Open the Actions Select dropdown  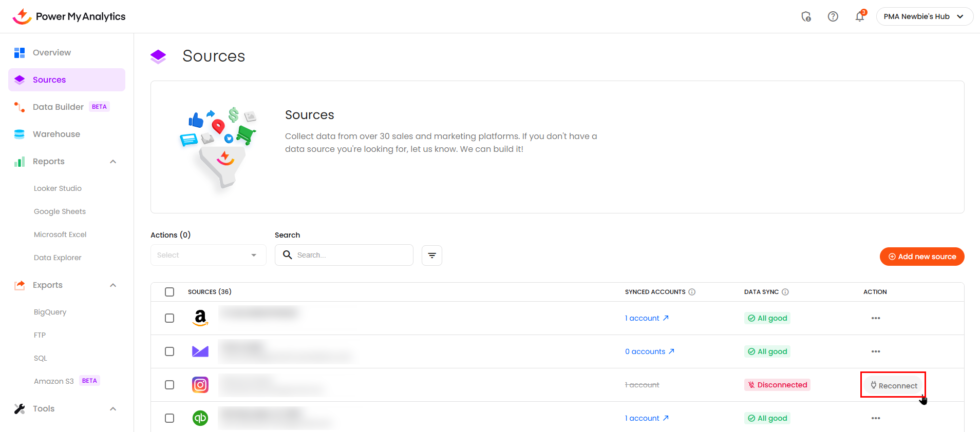(x=208, y=256)
